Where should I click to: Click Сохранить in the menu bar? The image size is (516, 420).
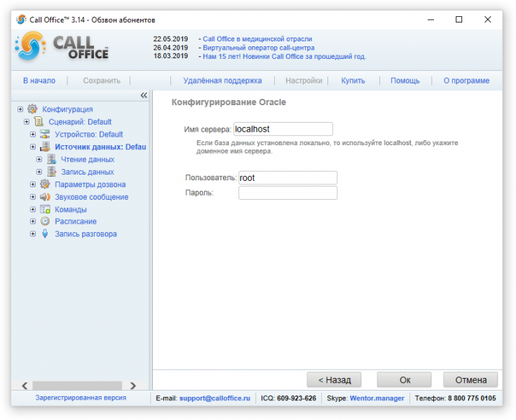102,81
